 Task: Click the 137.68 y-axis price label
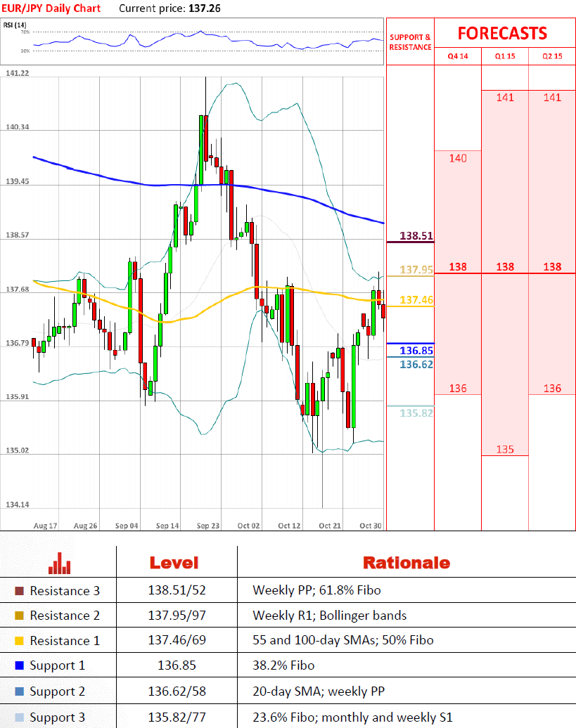[17, 290]
